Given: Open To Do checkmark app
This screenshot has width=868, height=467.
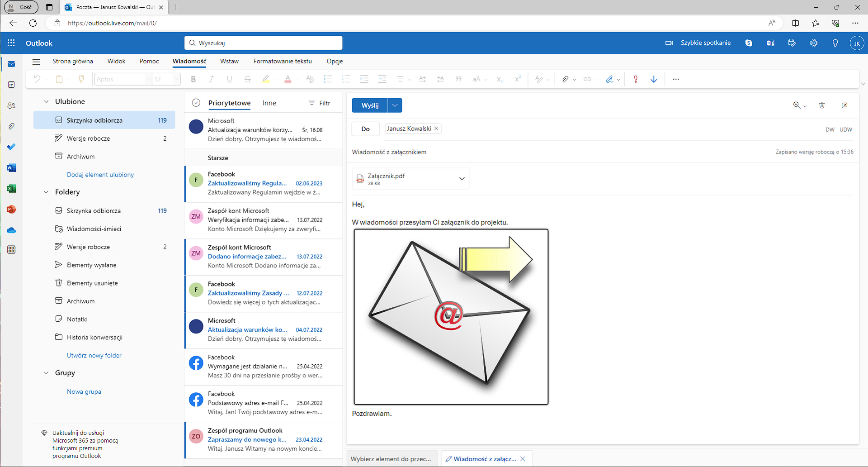Looking at the screenshot, I should [11, 147].
